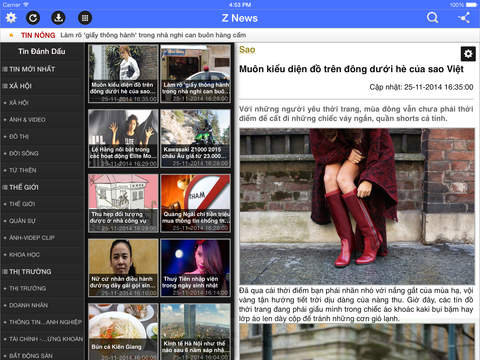480x360 pixels.
Task: Select ĐỜI SỐNG category
Action: [42, 153]
